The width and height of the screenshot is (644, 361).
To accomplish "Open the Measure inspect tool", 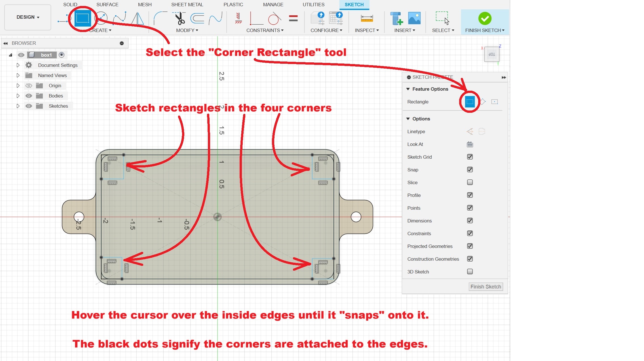I will pos(367,18).
